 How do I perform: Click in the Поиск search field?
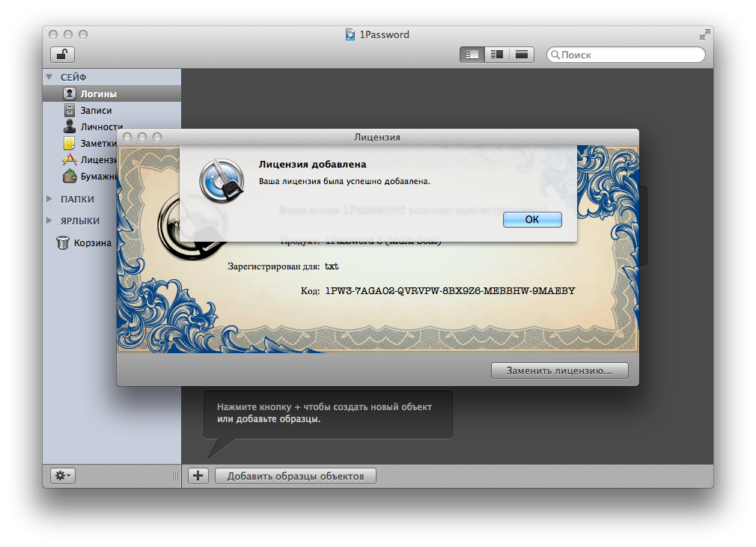coord(630,55)
